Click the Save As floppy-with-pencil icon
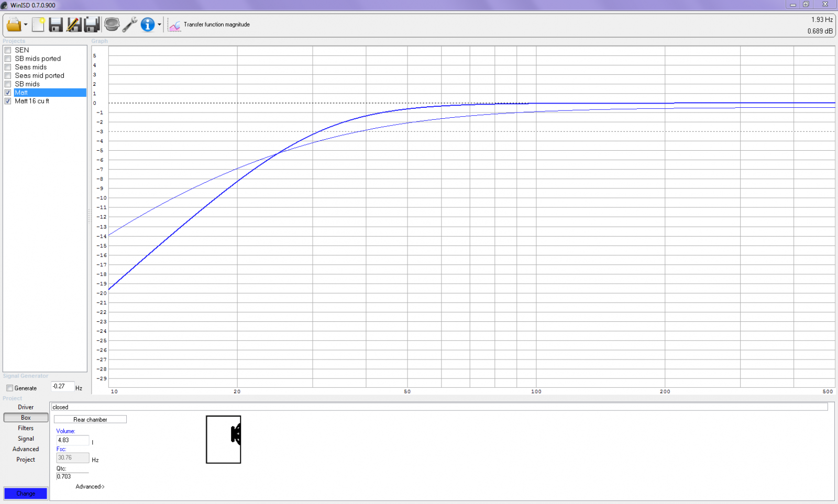The height and width of the screenshot is (504, 838). (x=74, y=25)
